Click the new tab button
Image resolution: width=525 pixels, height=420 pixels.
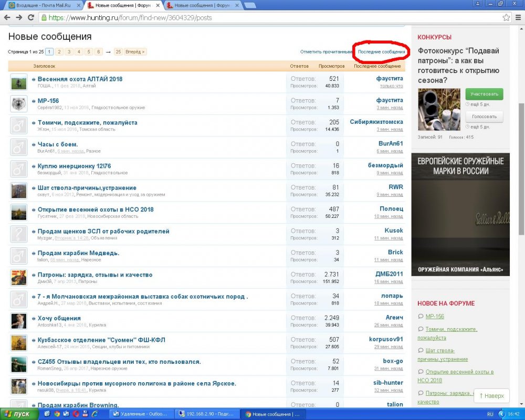[250, 5]
